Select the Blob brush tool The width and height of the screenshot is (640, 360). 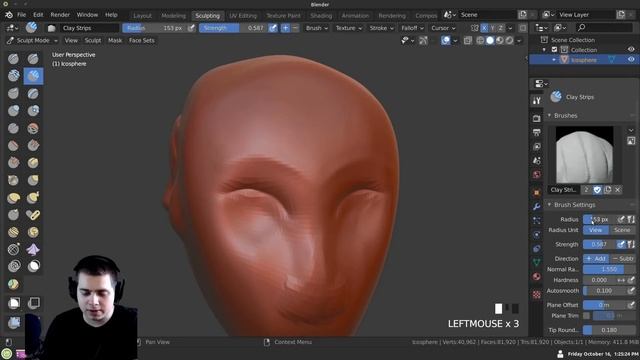coord(33,111)
